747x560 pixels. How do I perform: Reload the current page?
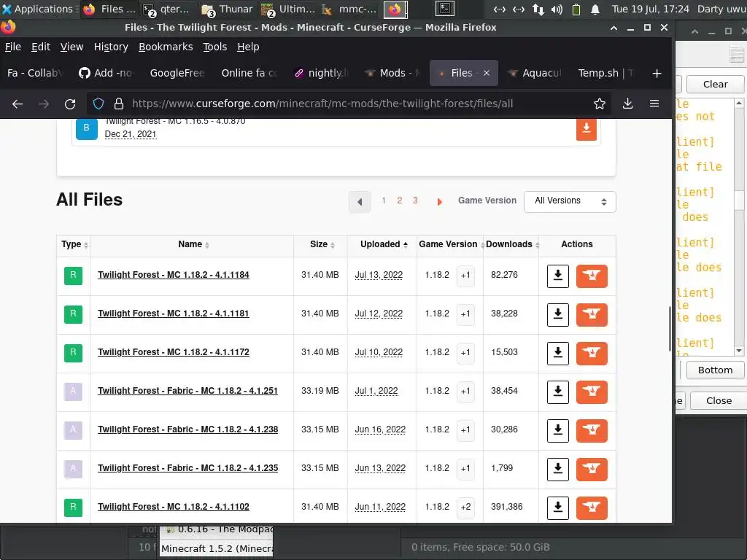(70, 104)
